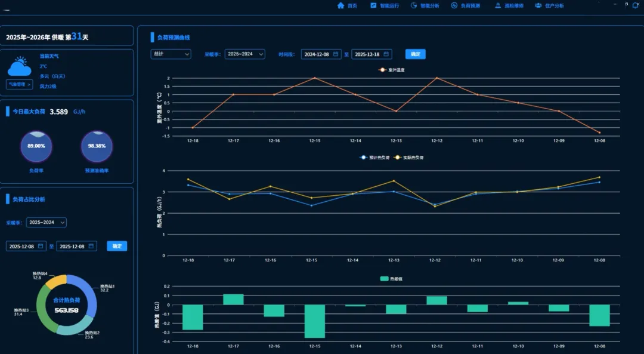The image size is (644, 354).
Task: Click the 12-15 bar in 热差值 chart
Action: click(315, 321)
